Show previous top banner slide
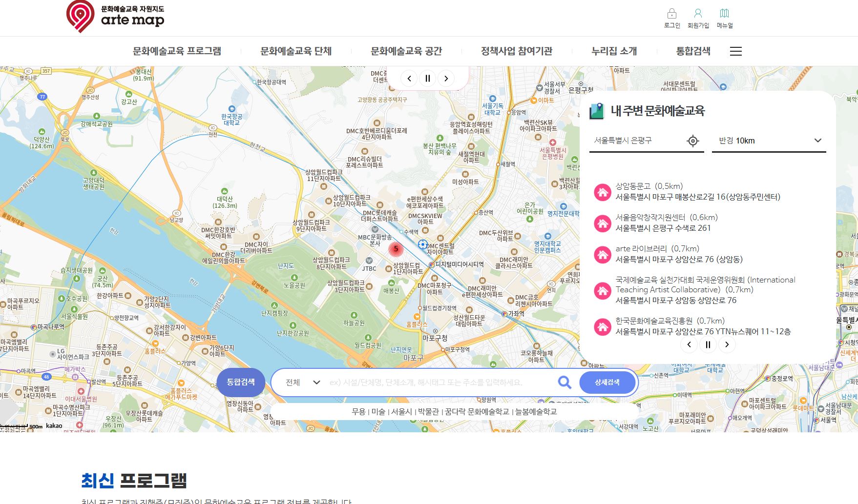858x504 pixels. (409, 79)
